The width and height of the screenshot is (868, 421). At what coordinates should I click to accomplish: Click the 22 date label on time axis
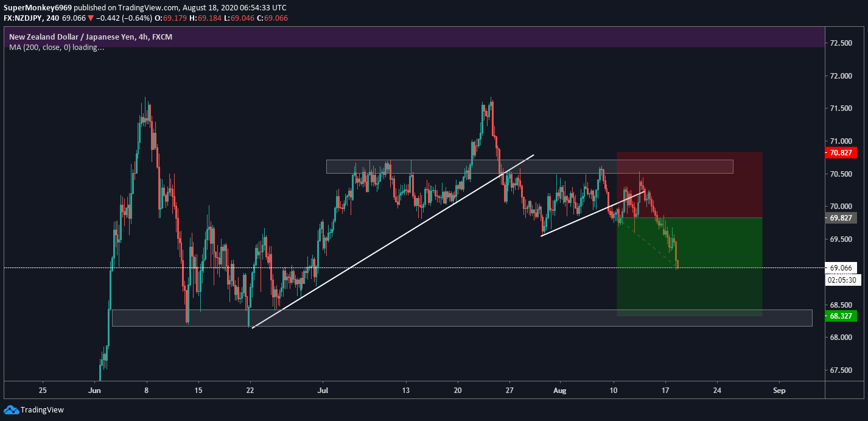pos(250,390)
